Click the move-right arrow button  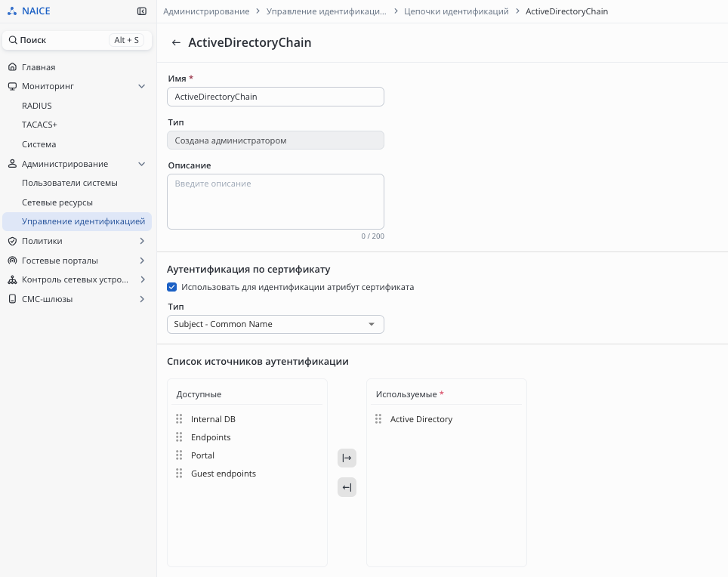pos(347,458)
